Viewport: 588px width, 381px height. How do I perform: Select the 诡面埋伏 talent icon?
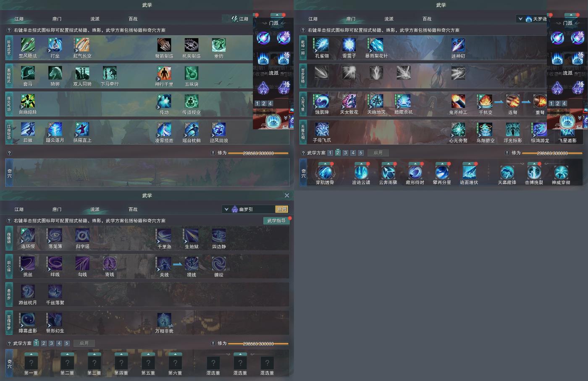[469, 172]
